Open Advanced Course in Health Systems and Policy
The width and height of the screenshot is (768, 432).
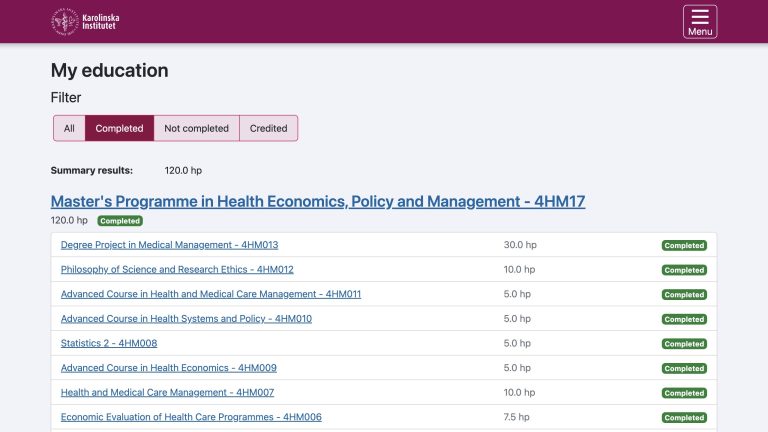(186, 318)
